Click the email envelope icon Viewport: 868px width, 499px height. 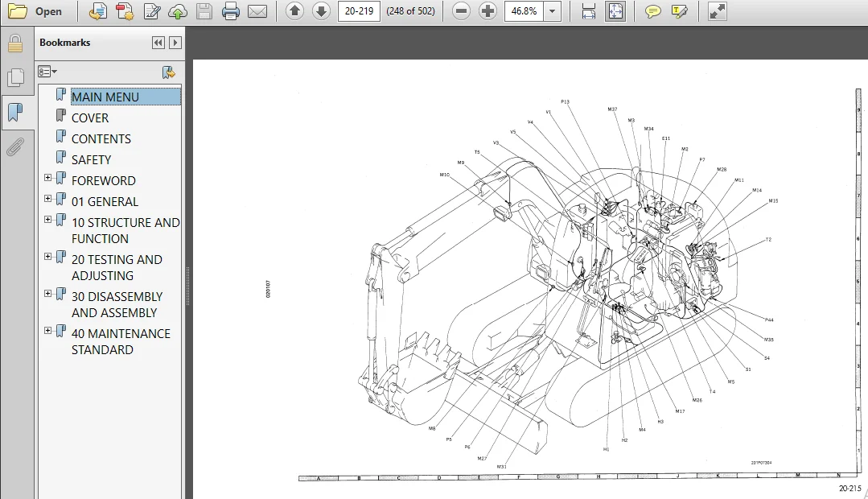[257, 11]
